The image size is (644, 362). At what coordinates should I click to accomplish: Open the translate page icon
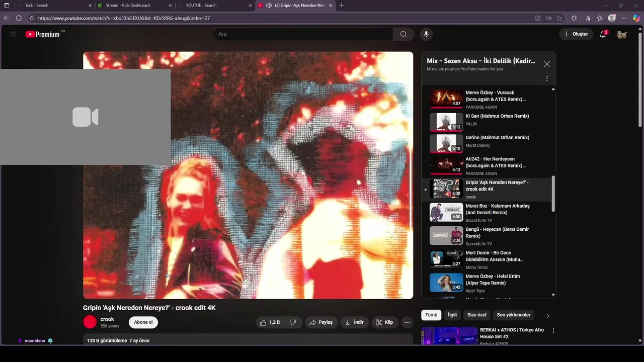549,18
